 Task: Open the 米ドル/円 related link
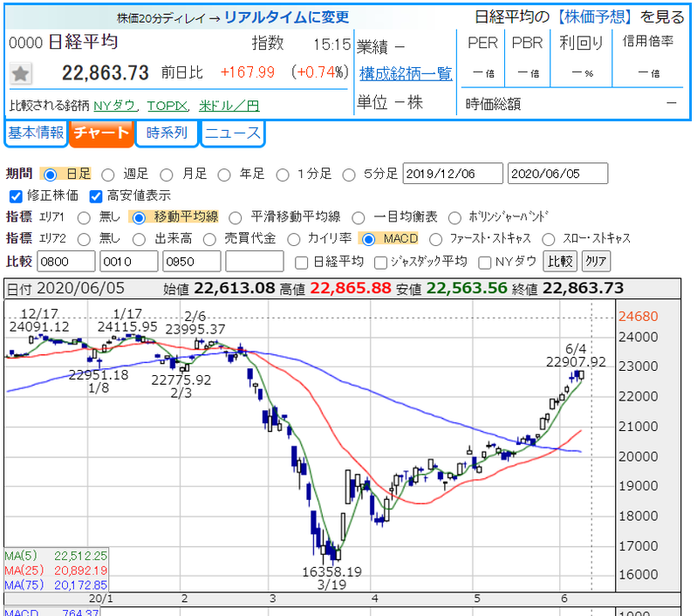click(x=229, y=106)
